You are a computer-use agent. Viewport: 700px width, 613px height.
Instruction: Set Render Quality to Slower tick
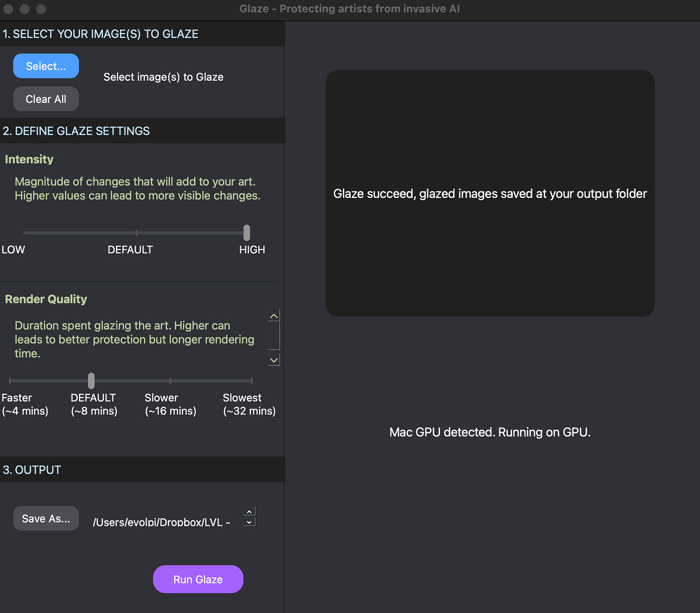pos(170,381)
